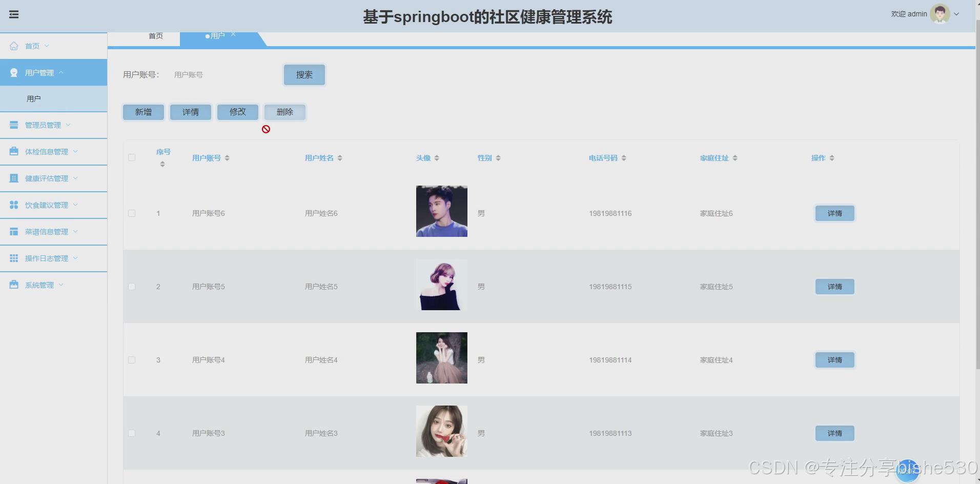Click the home icon in sidebar

tap(14, 46)
